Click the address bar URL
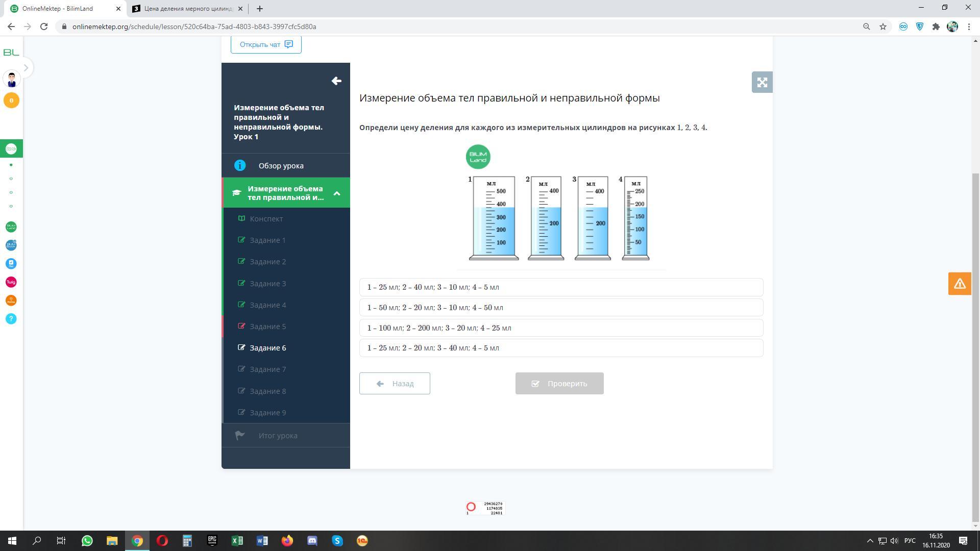The image size is (980, 551). [194, 27]
